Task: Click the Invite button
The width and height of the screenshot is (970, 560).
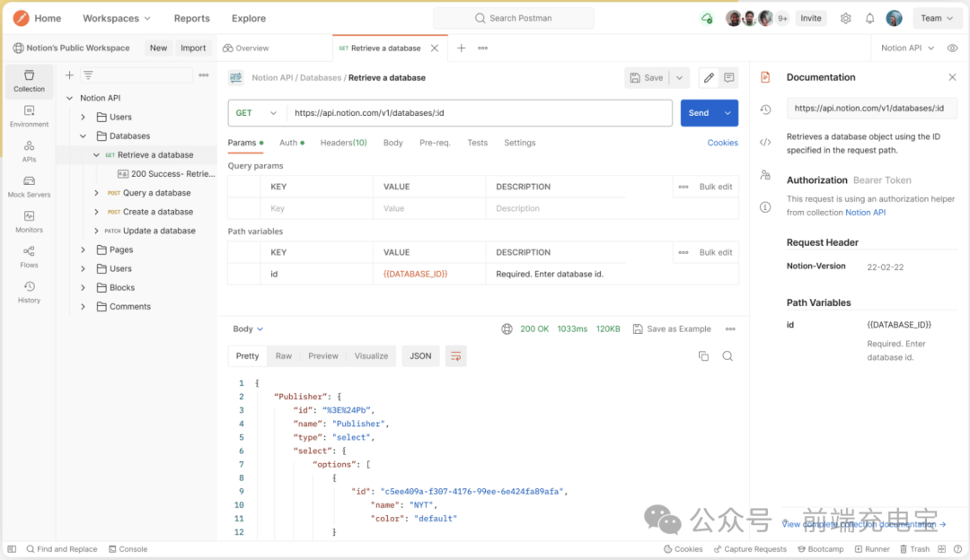Action: point(811,19)
